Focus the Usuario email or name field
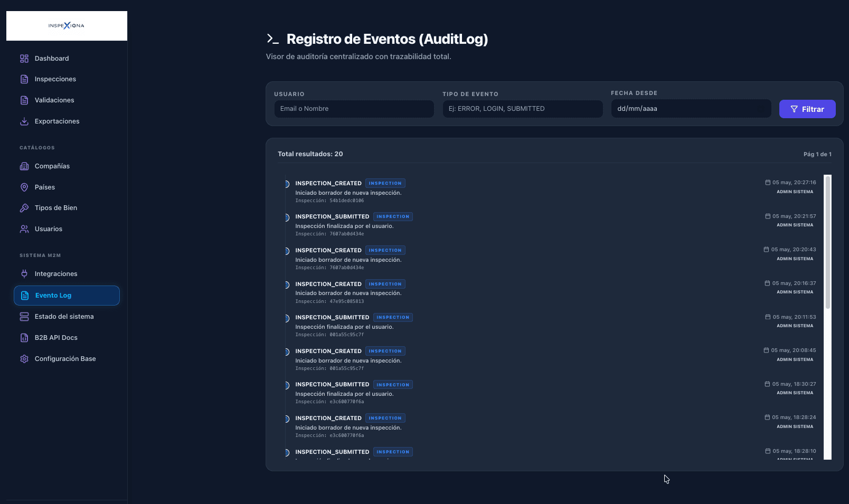The image size is (849, 504). (354, 109)
